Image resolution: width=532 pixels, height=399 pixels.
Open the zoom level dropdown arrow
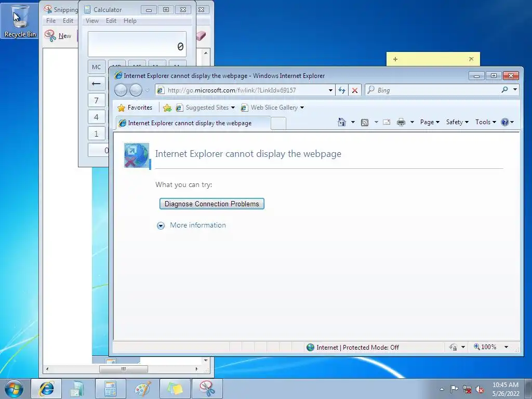(x=506, y=347)
